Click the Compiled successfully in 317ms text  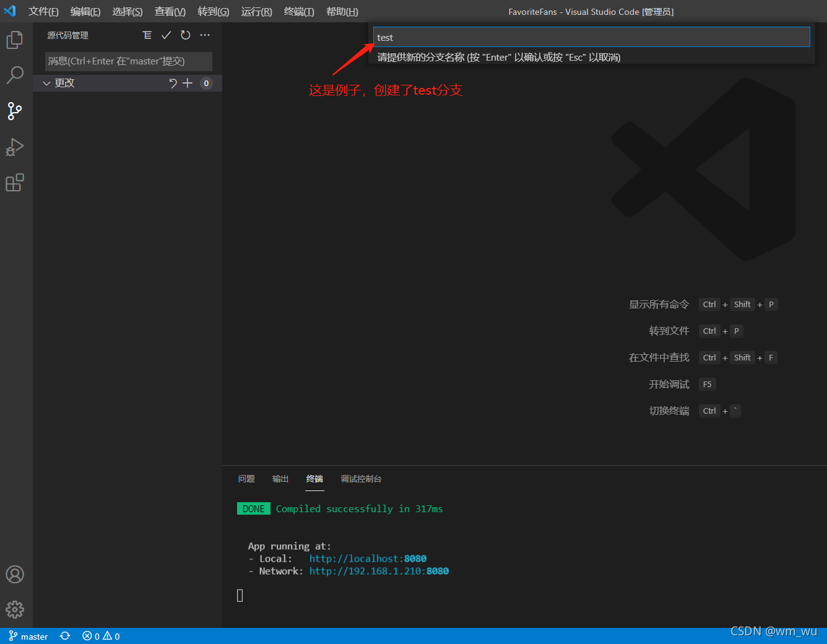(359, 509)
